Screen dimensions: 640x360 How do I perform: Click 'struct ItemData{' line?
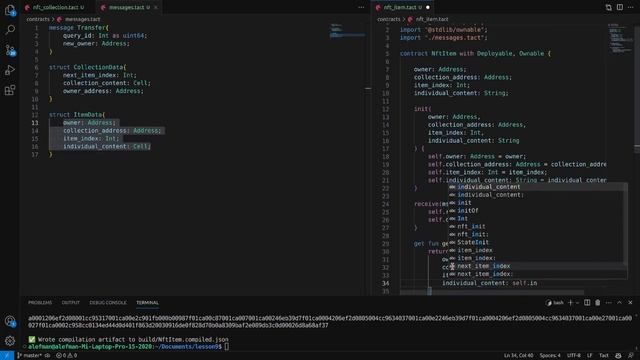tap(77, 115)
